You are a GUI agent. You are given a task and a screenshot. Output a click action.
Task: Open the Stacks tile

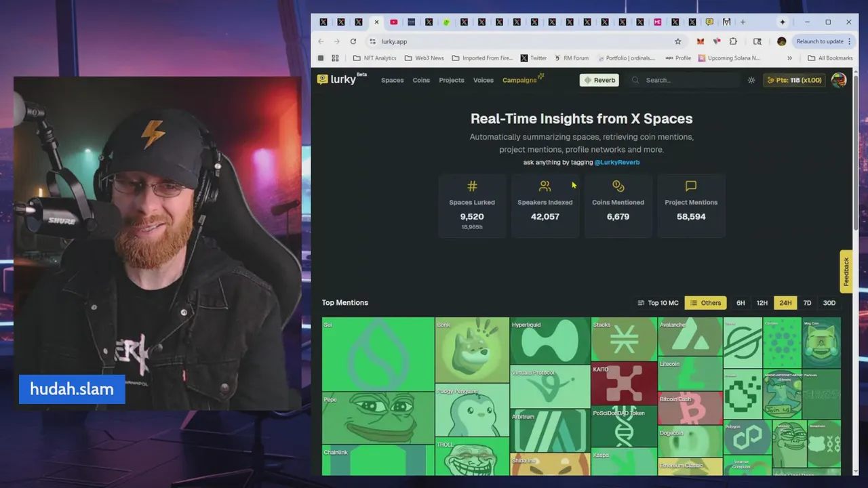[624, 339]
